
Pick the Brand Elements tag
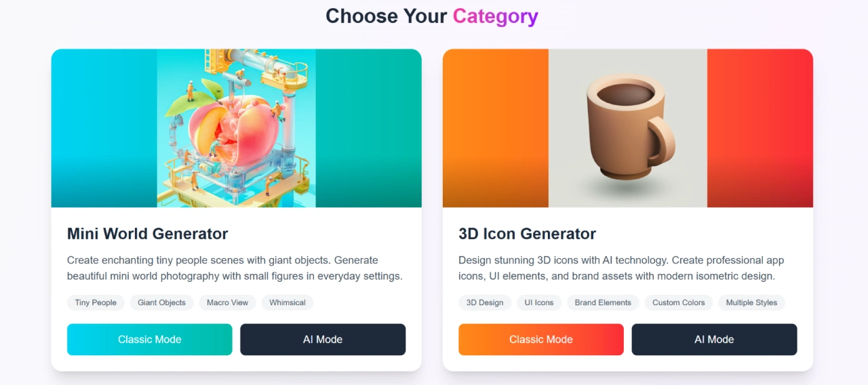603,302
